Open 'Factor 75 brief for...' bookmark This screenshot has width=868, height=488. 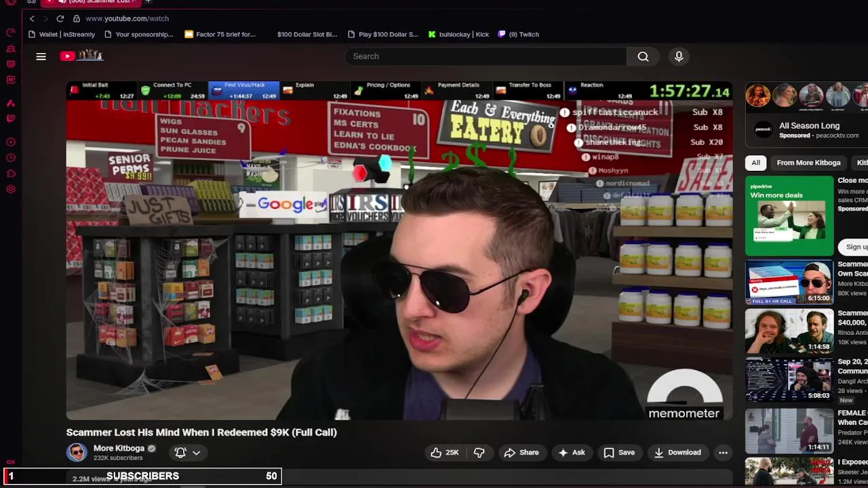click(220, 35)
